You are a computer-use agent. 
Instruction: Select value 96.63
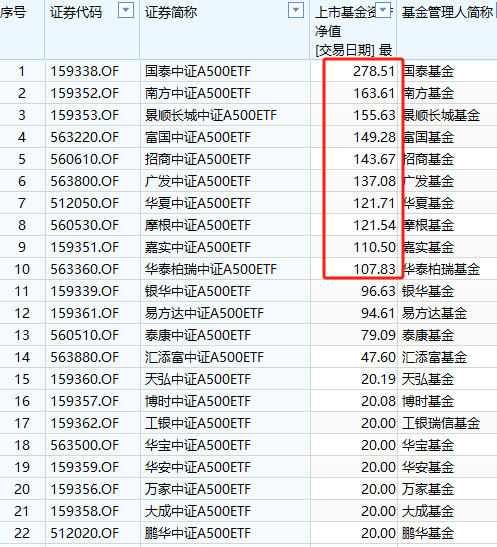pyautogui.click(x=378, y=291)
